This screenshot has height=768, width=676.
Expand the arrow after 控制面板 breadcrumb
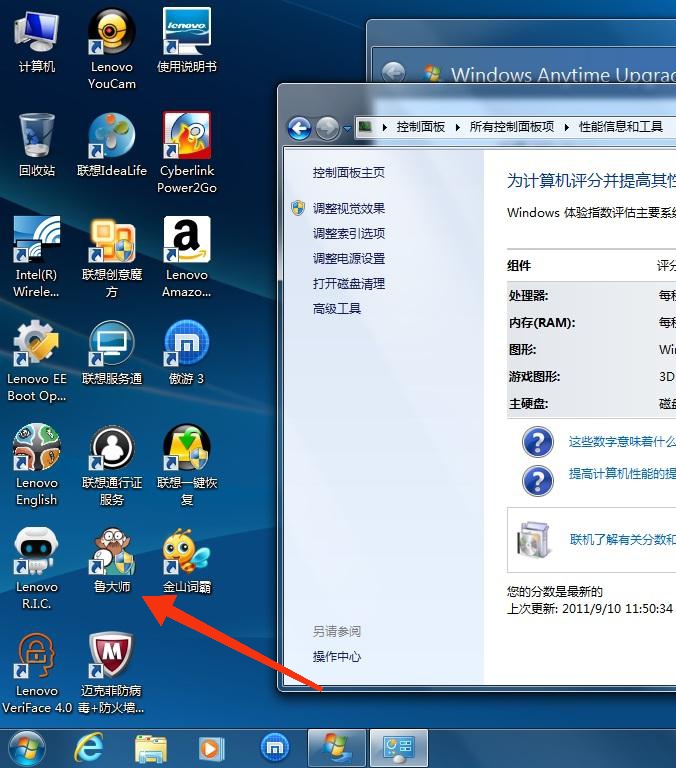(458, 127)
